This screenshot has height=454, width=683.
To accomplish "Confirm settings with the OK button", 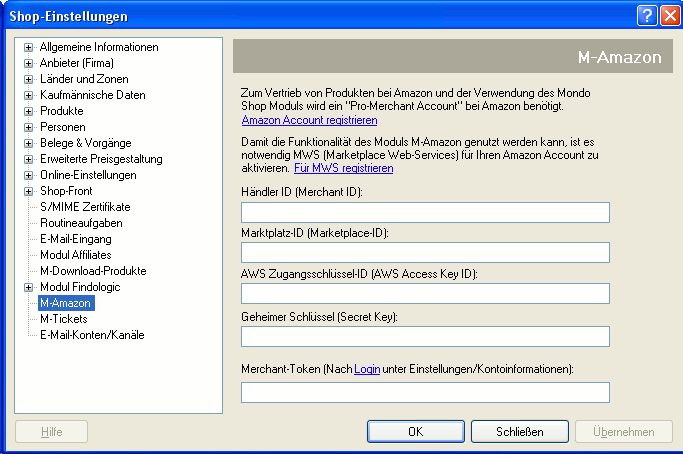I will click(x=416, y=432).
